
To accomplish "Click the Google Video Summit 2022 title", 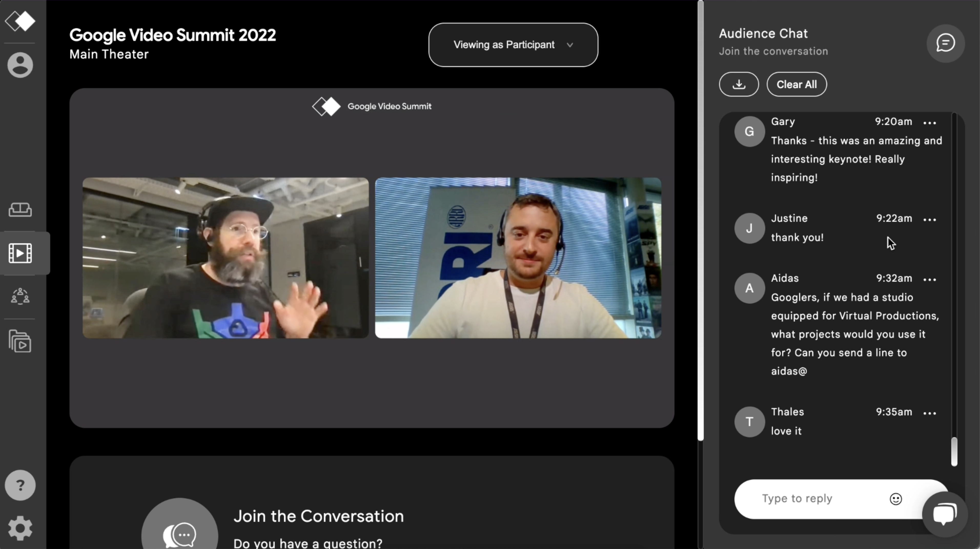I will 173,35.
